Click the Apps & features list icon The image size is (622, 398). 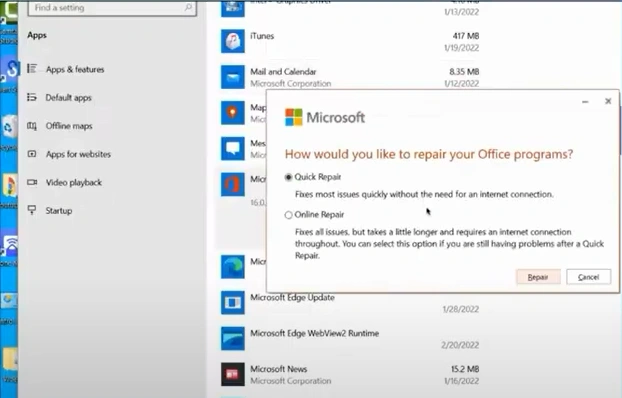[x=32, y=69]
